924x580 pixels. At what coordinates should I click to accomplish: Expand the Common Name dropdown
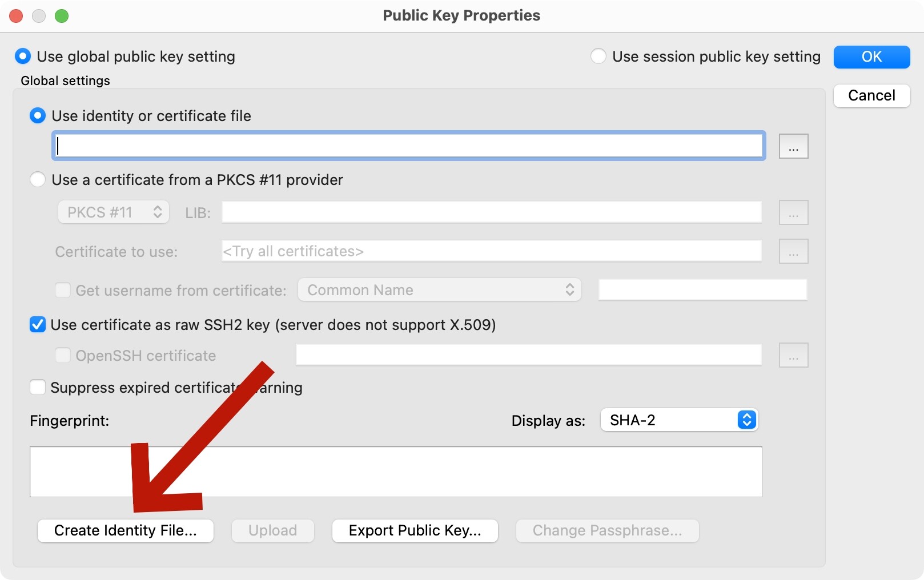click(439, 290)
